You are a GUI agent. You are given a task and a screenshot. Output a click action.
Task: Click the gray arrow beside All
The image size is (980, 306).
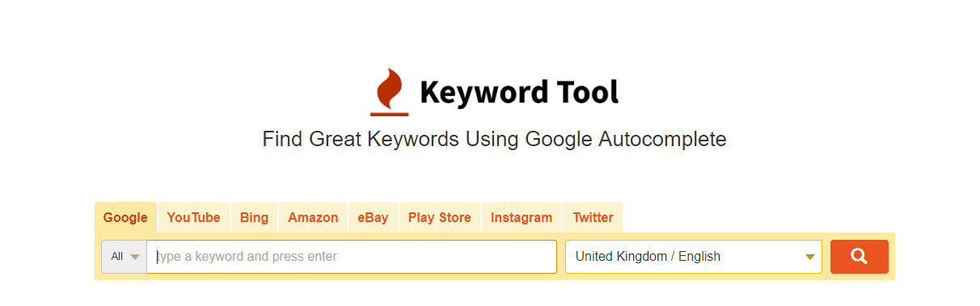coord(135,257)
